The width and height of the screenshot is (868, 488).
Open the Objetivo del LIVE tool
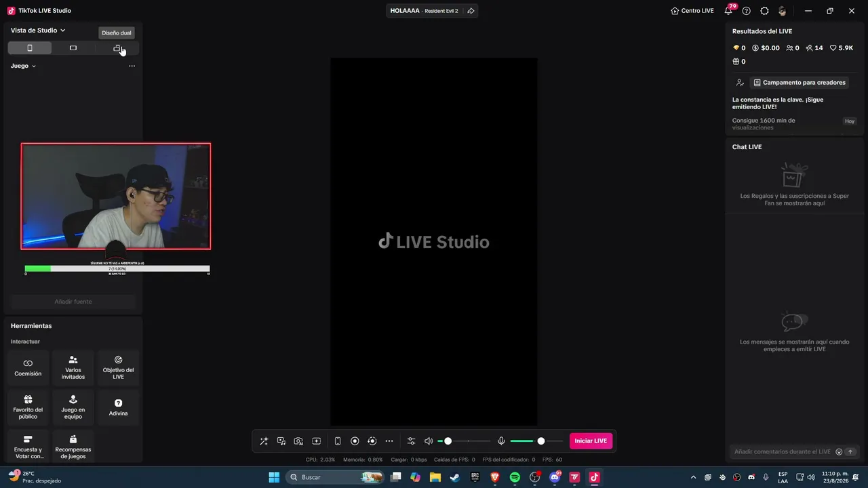click(x=119, y=368)
